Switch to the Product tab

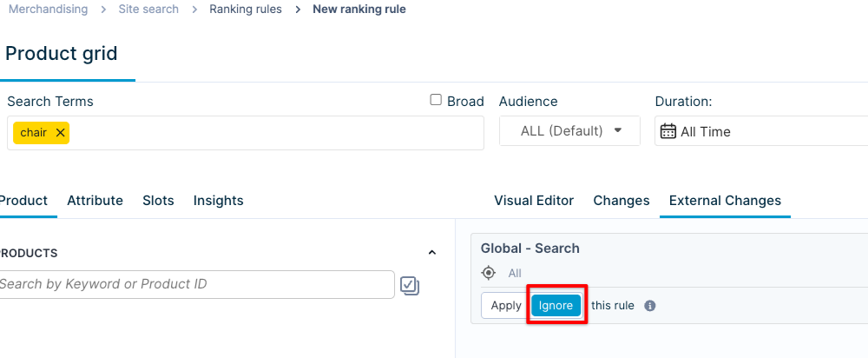[x=23, y=201]
